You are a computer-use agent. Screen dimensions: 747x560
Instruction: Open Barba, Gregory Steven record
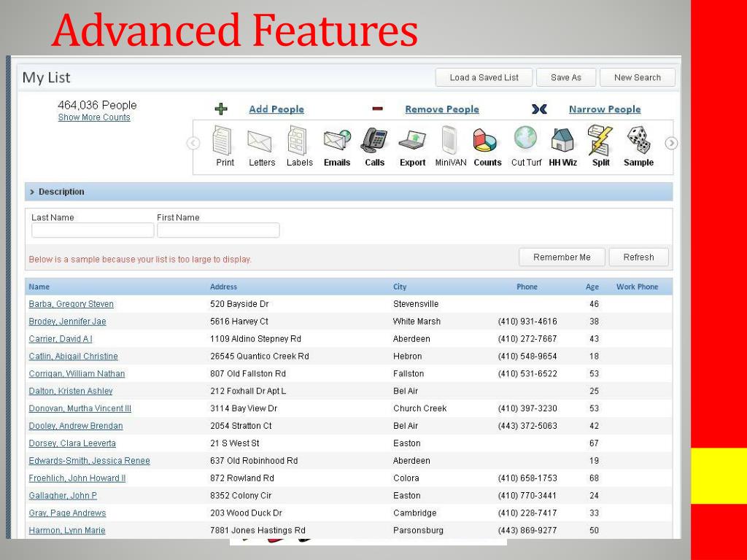pyautogui.click(x=71, y=304)
